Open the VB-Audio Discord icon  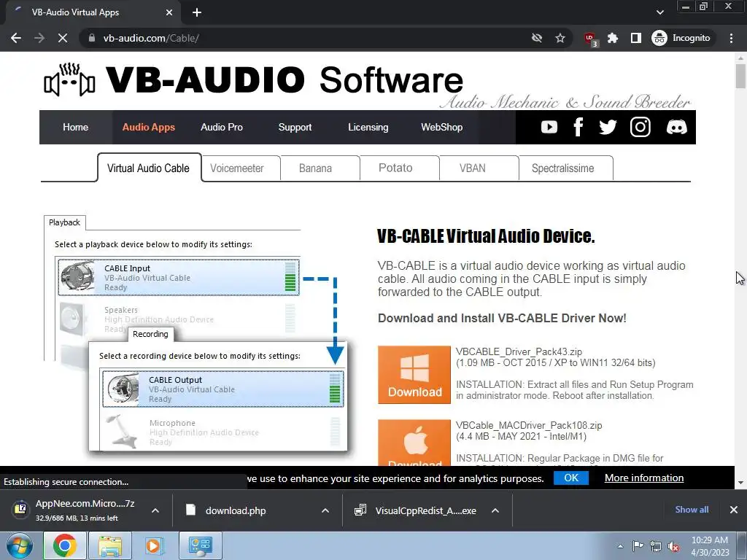pos(676,127)
